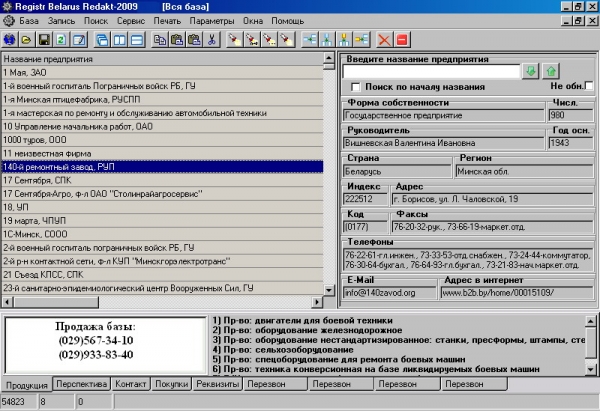Cut using the scissors icon
The height and width of the screenshot is (411, 600).
click(x=212, y=40)
